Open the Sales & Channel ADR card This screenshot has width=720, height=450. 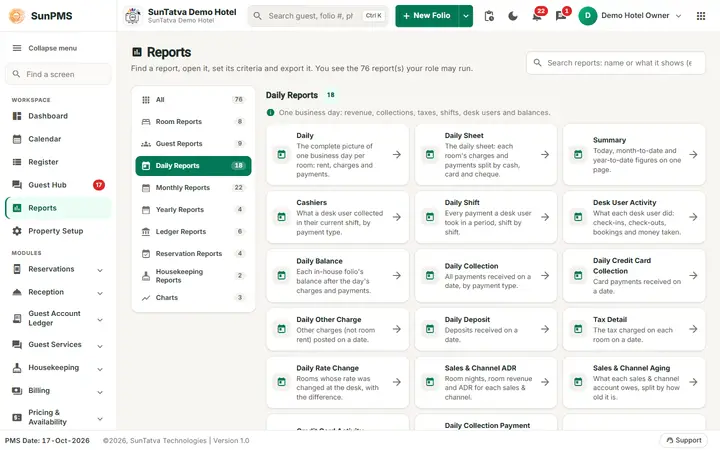pyautogui.click(x=486, y=382)
